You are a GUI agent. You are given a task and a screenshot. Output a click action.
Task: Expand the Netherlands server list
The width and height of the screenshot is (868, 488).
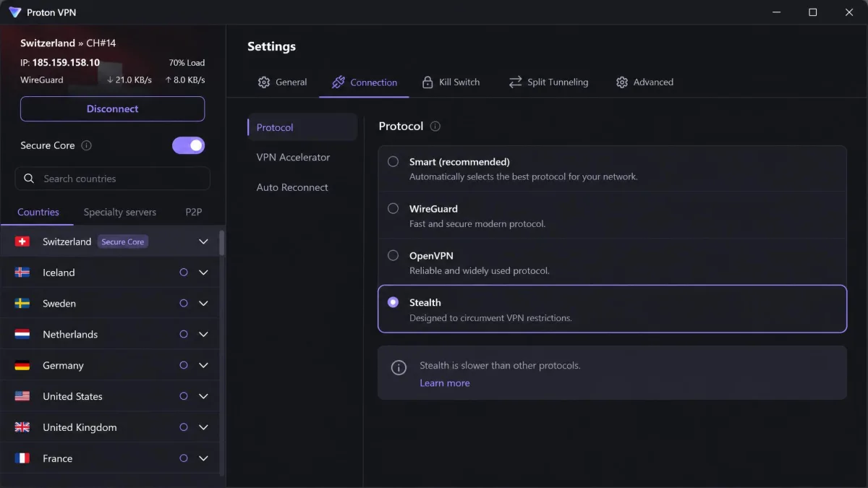click(203, 335)
